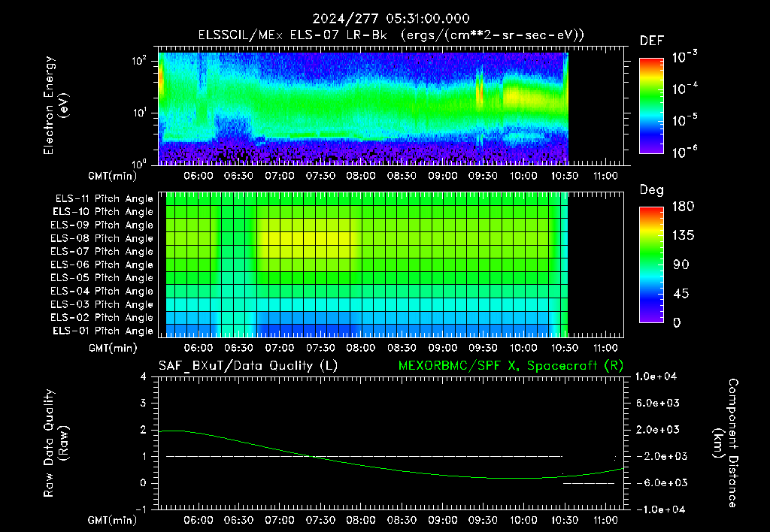Click the 45 degree scale value
This screenshot has width=770, height=532.
click(681, 294)
